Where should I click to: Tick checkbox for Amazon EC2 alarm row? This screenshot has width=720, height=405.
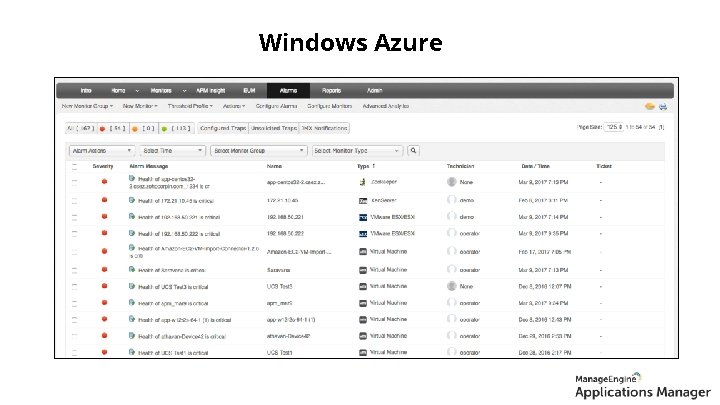coord(74,252)
